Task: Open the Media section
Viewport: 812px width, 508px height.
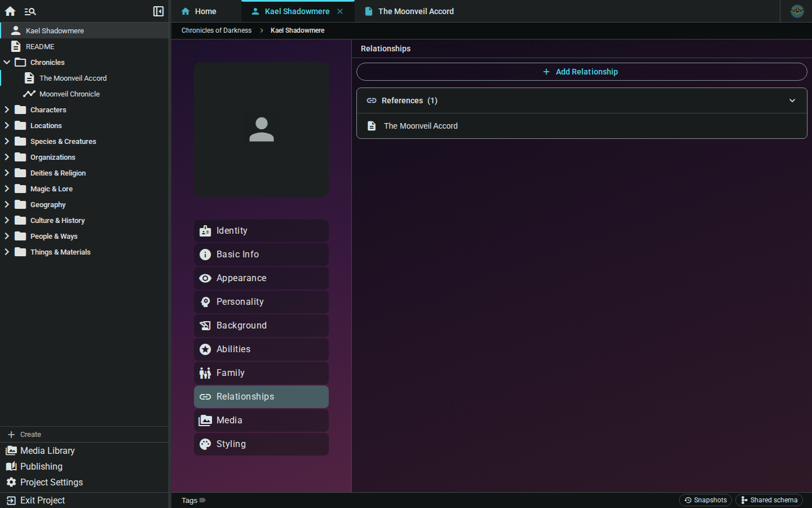Action: point(262,421)
